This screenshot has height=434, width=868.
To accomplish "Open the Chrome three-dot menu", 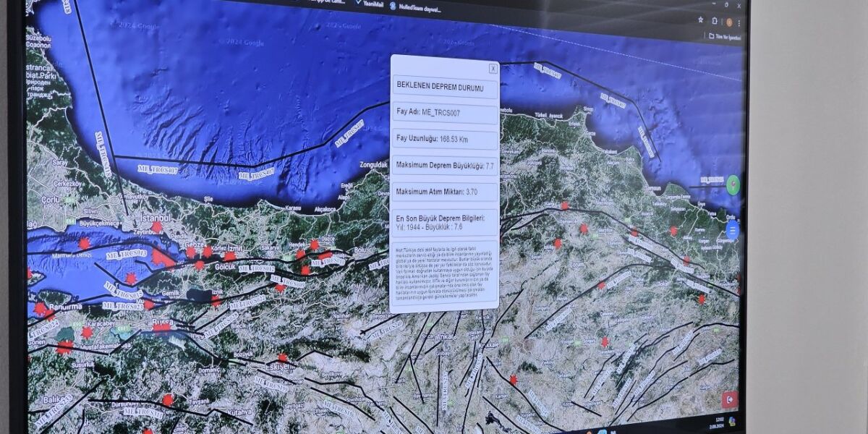I will tap(739, 23).
